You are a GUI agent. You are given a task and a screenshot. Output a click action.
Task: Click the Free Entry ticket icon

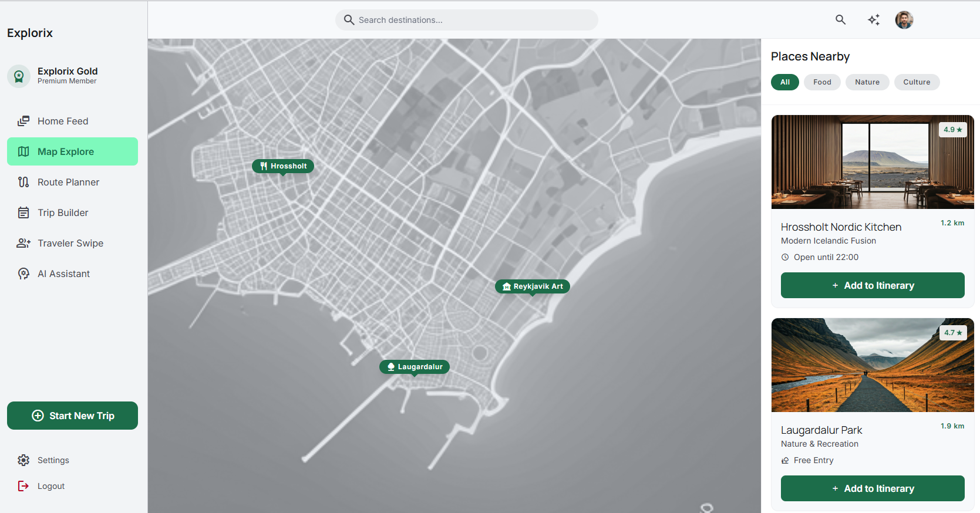(x=785, y=460)
